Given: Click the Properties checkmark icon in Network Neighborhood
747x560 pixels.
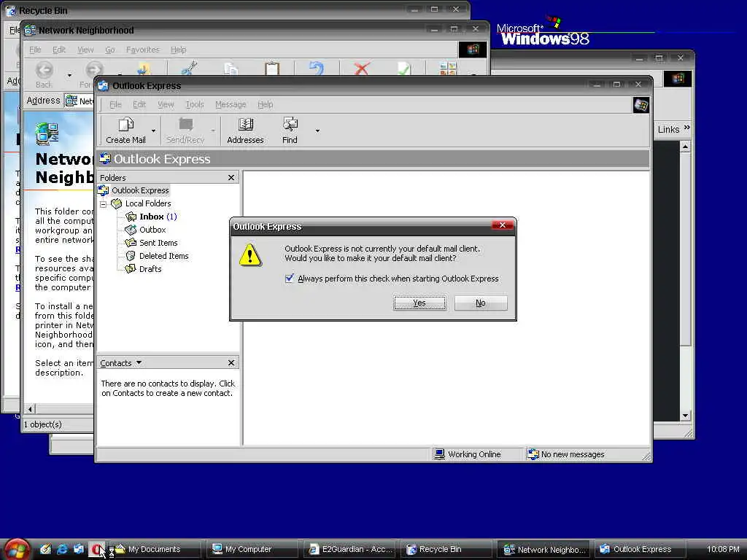Looking at the screenshot, I should click(x=403, y=69).
